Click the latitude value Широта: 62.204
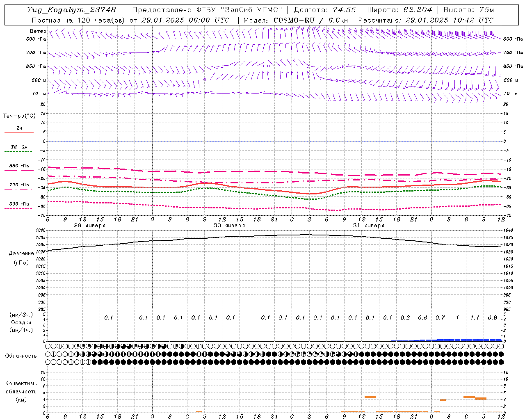 tap(399, 10)
